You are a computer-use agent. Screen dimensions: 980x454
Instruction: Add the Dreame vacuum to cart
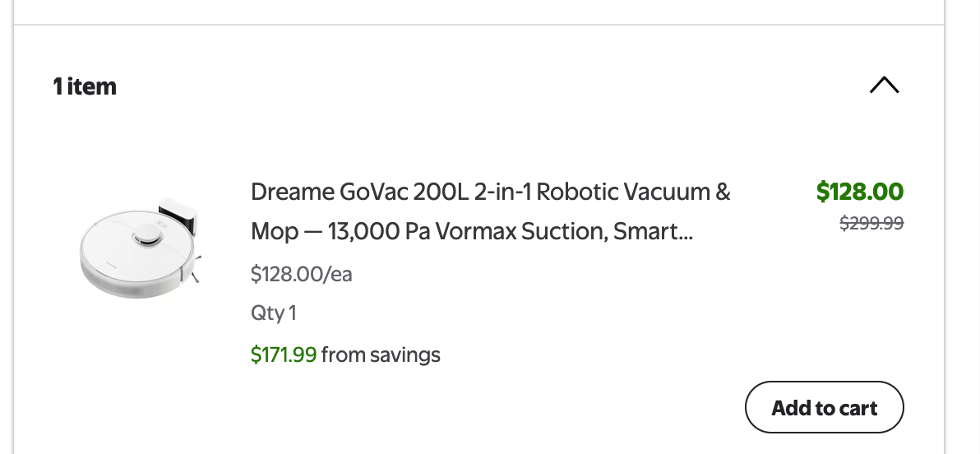click(824, 407)
